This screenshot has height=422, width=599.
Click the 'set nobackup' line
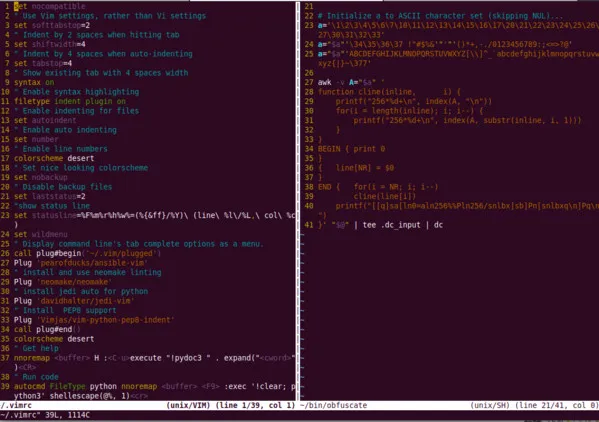(40, 177)
